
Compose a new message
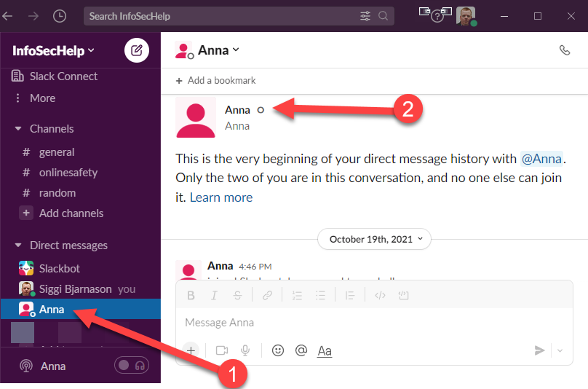137,50
